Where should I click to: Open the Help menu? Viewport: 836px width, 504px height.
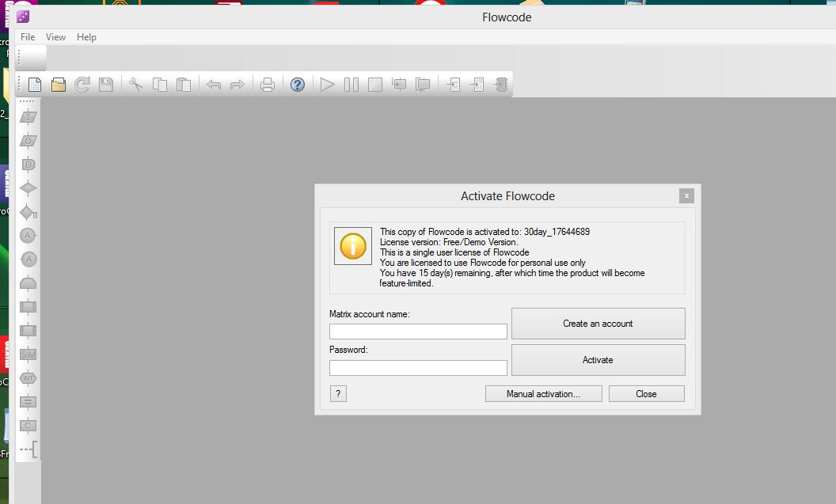(x=86, y=36)
